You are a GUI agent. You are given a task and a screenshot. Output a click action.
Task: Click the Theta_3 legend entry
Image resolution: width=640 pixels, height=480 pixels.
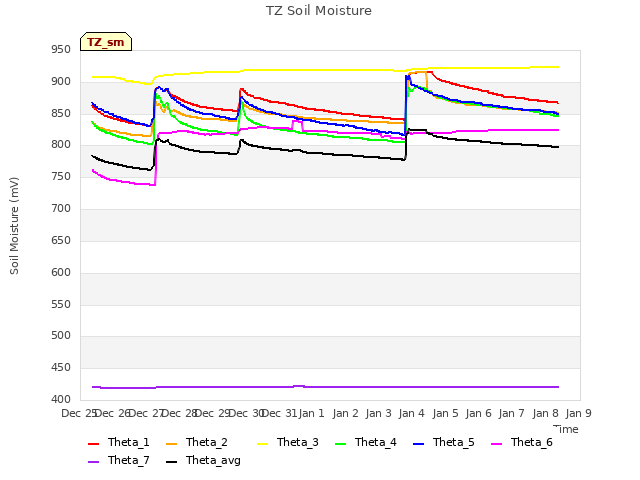tap(288, 442)
